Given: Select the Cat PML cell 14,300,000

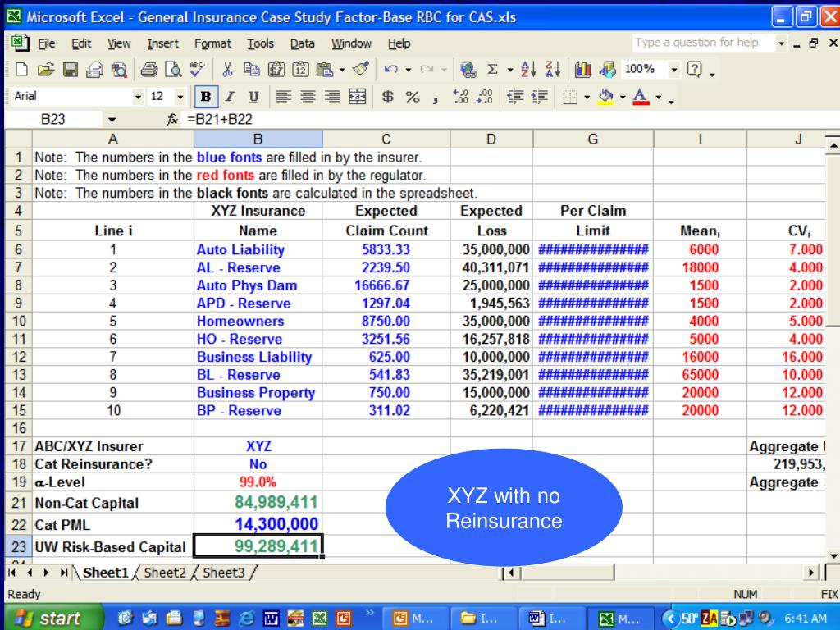Looking at the screenshot, I should coord(258,524).
